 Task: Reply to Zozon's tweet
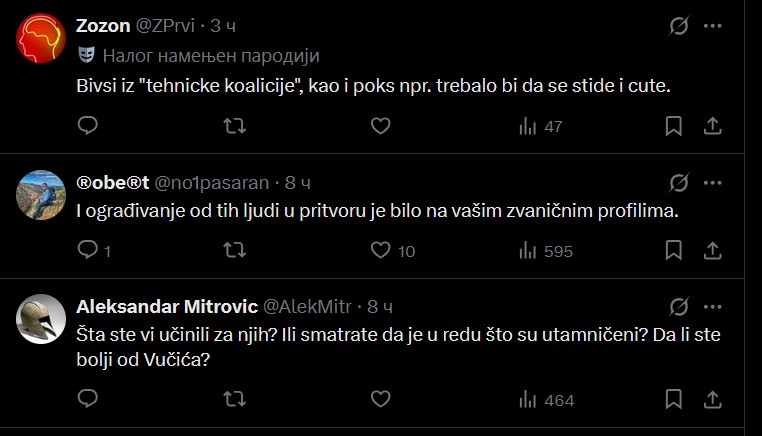(x=88, y=126)
